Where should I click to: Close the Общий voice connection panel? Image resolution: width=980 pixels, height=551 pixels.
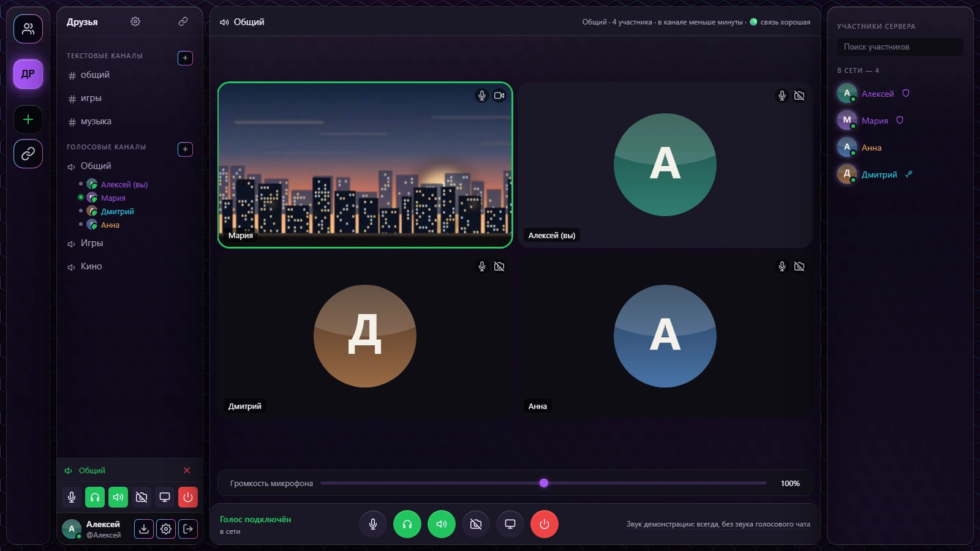[x=187, y=470]
